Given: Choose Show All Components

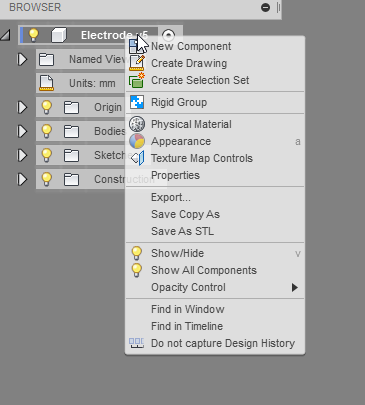Looking at the screenshot, I should (x=215, y=270).
